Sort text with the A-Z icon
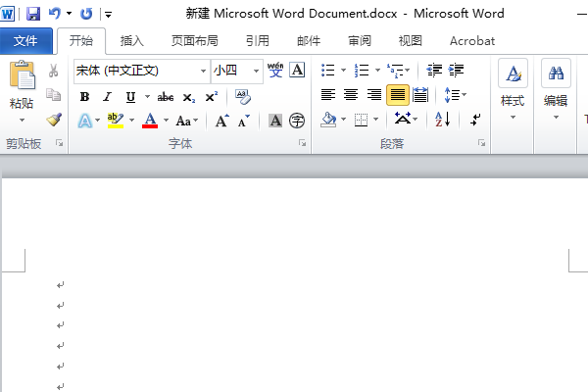 443,120
